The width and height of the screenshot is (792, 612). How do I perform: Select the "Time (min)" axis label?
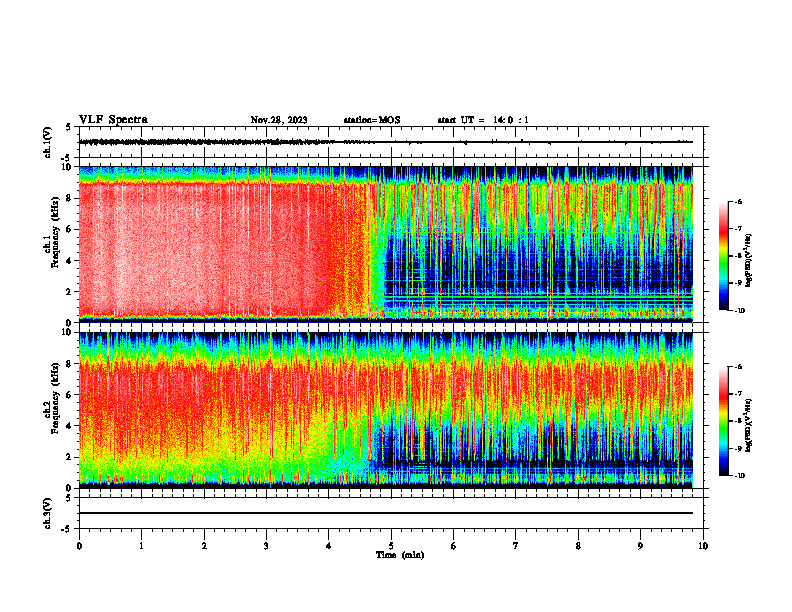coord(400,555)
